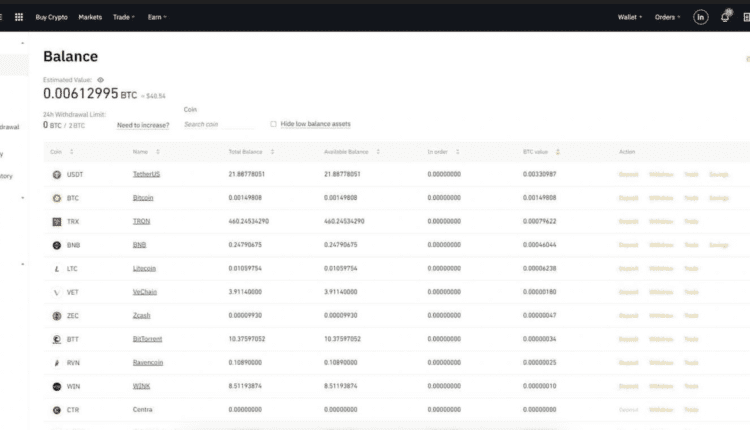The width and height of the screenshot is (750, 430).
Task: Expand the Earn dropdown menu
Action: (157, 17)
